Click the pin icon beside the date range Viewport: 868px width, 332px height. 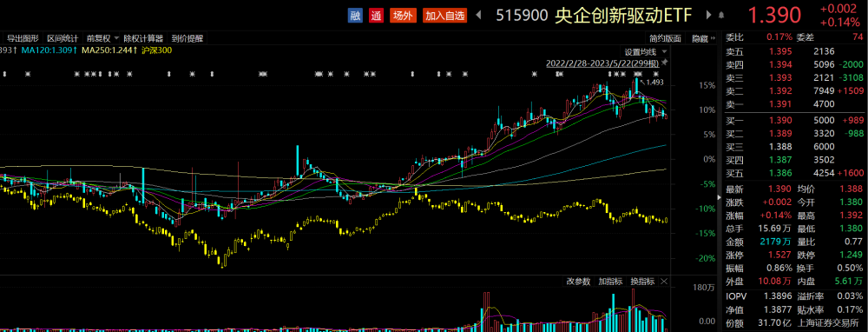coord(665,62)
